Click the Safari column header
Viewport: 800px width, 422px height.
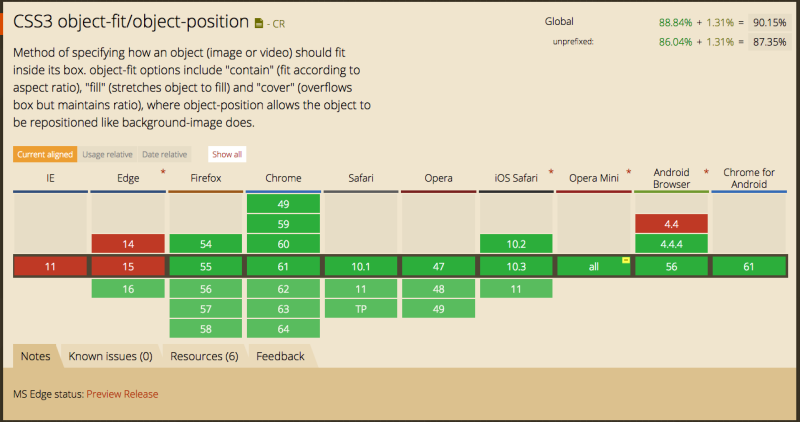tap(361, 178)
